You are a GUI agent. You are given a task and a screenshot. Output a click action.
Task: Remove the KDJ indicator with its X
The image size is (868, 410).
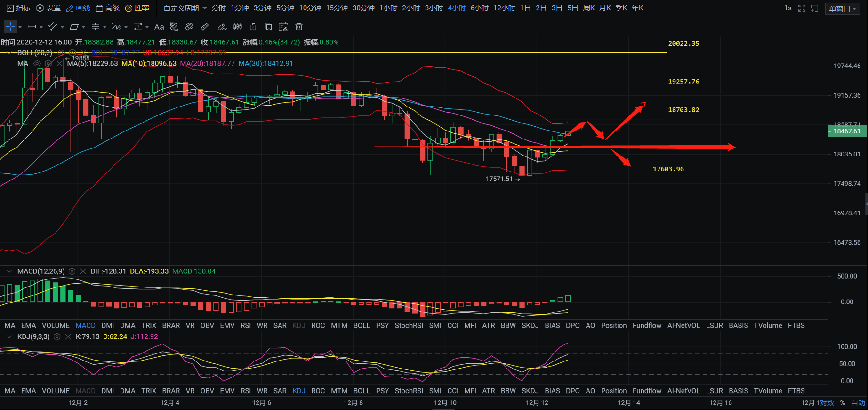(x=68, y=337)
